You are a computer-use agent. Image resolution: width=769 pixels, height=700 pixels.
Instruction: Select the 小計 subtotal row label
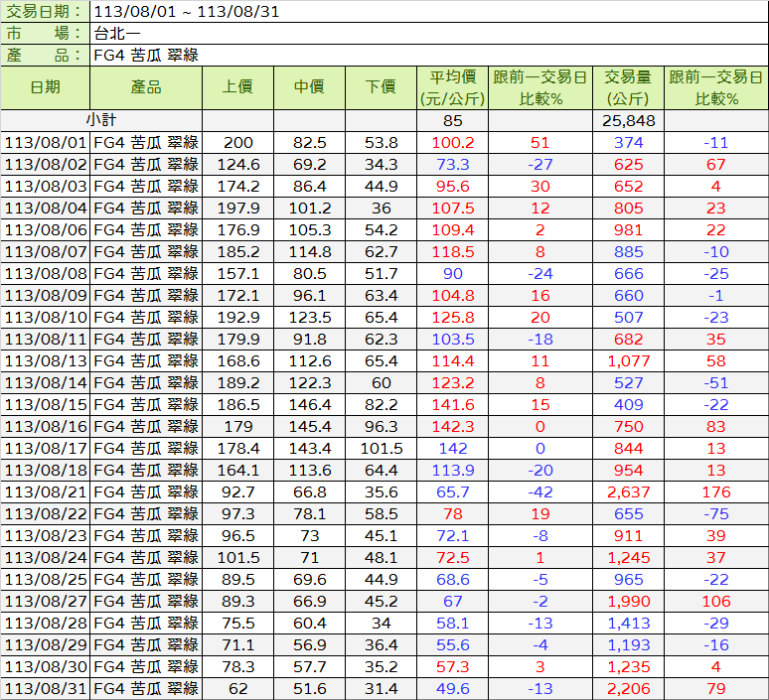coord(100,120)
